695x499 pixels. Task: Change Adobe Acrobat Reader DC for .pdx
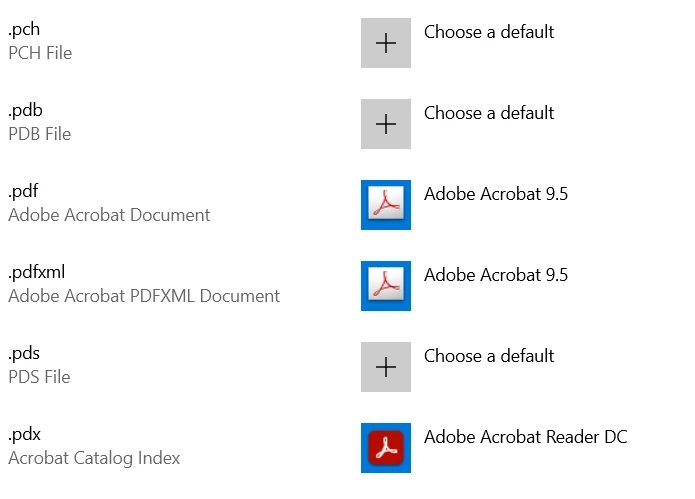(x=526, y=437)
